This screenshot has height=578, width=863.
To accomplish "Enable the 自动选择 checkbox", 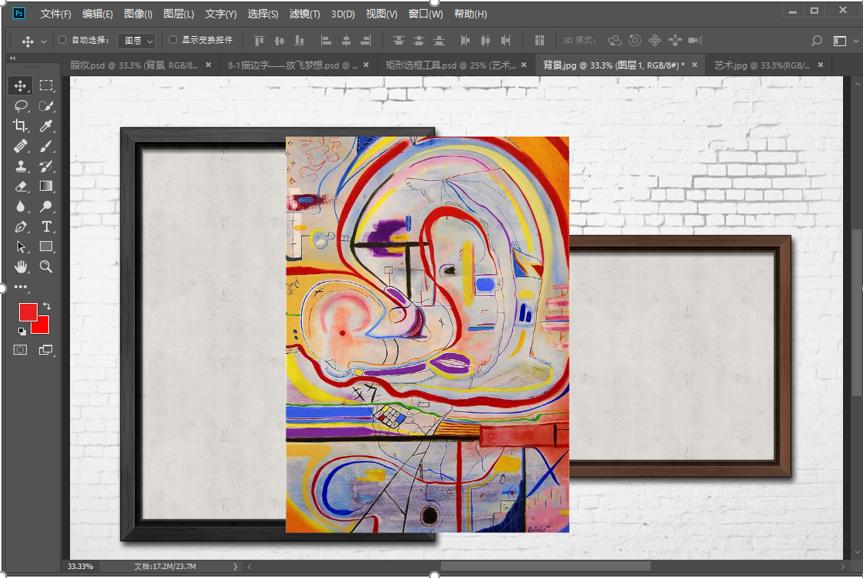I will (x=62, y=41).
